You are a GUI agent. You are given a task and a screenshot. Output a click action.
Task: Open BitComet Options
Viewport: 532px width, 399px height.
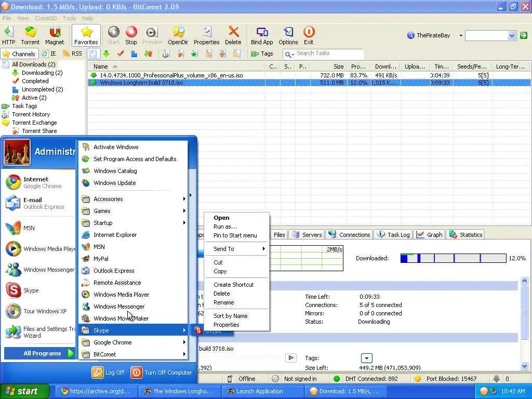(288, 35)
